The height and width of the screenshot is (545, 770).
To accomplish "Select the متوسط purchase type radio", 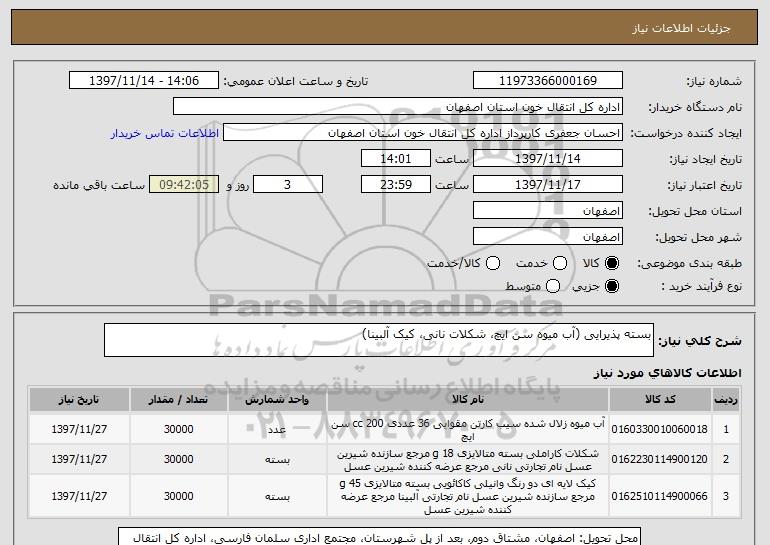I will 553,286.
